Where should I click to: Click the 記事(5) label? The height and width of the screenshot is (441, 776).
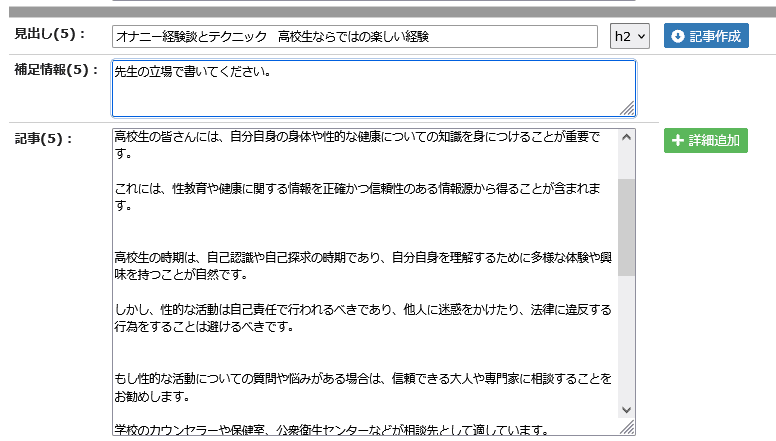coord(43,139)
